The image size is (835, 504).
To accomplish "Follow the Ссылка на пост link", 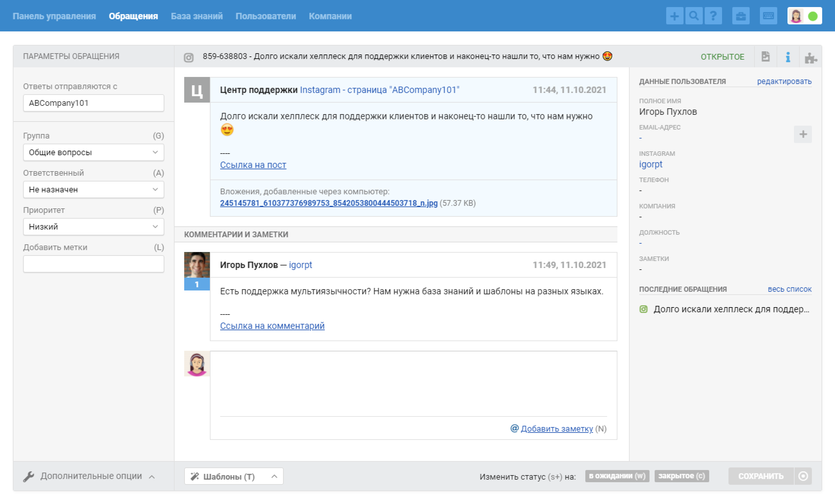I will click(253, 165).
